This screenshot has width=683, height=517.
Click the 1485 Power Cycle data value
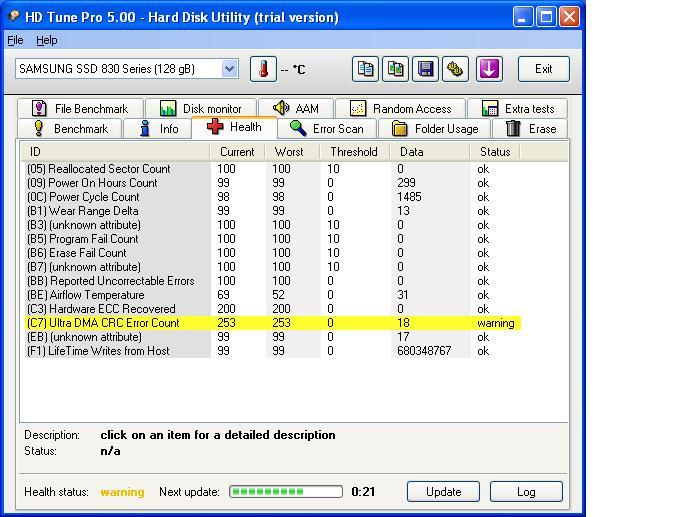click(x=409, y=197)
